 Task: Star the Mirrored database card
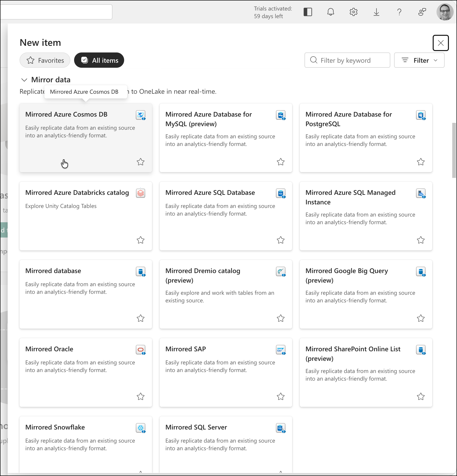pyautogui.click(x=141, y=318)
